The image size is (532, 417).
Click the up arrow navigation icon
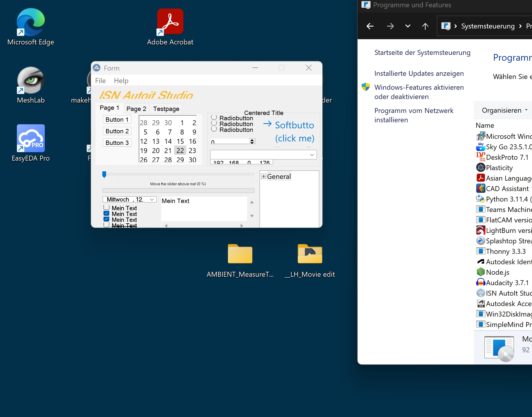pos(425,26)
